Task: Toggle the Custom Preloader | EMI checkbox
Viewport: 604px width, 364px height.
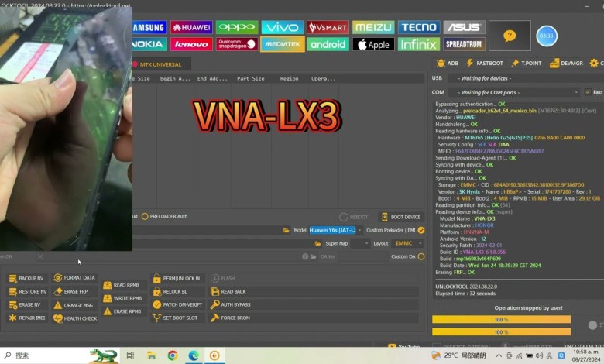Action: coord(421,230)
